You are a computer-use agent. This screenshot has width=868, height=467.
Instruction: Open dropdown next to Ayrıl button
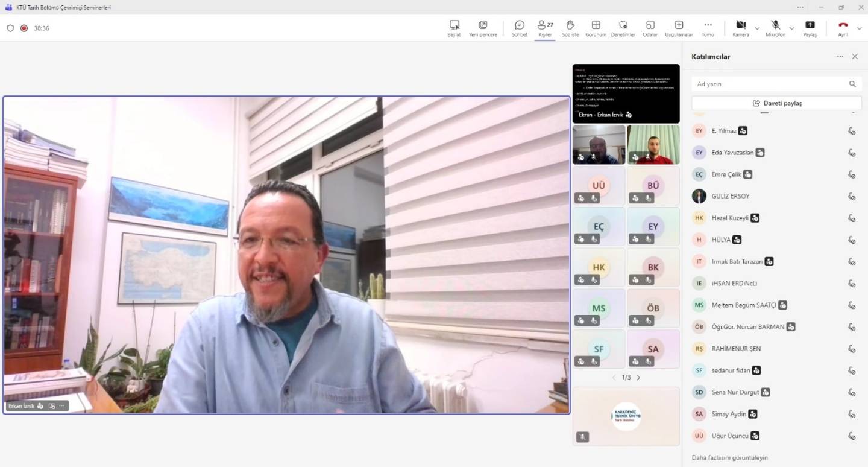coord(859,28)
